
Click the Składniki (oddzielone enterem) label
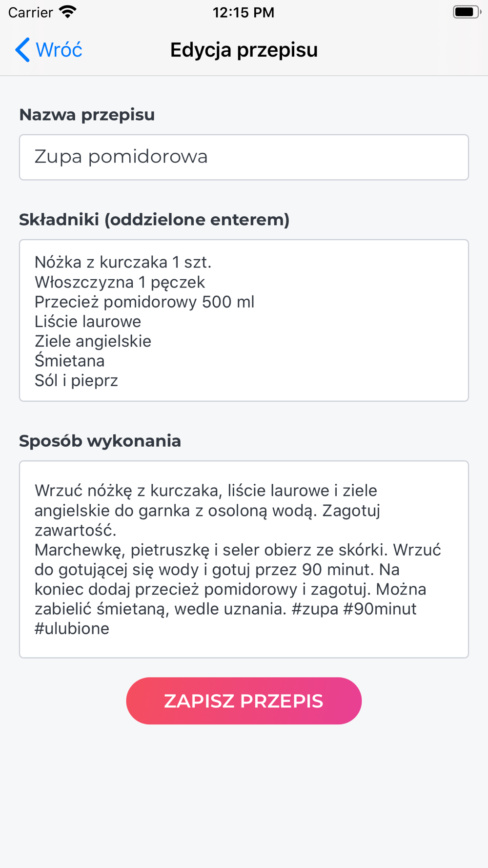154,220
